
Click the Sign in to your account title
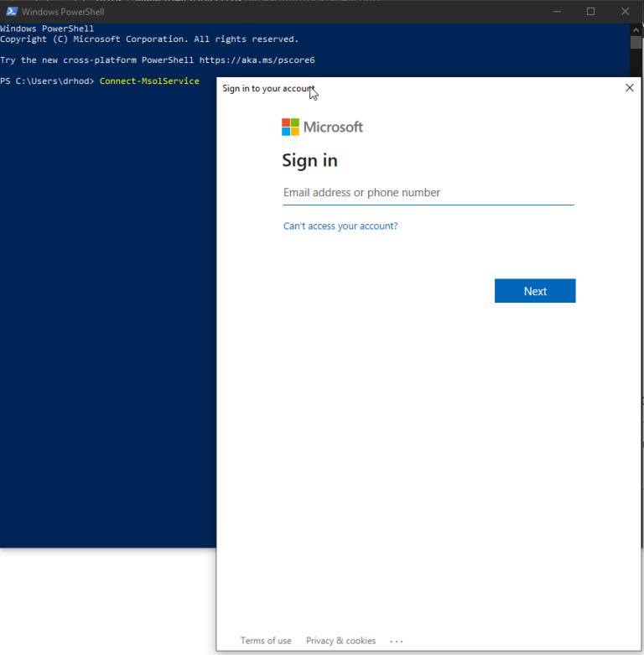[x=268, y=89]
